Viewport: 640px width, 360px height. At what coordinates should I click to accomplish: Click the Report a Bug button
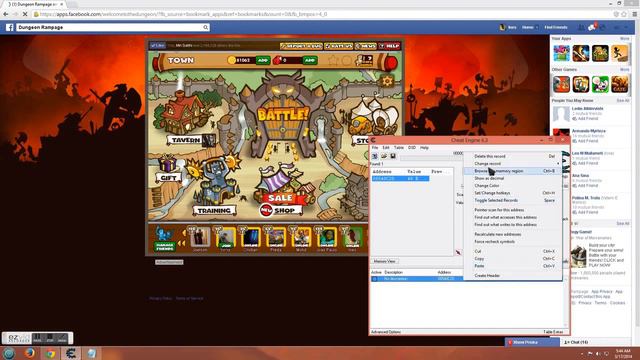point(301,46)
